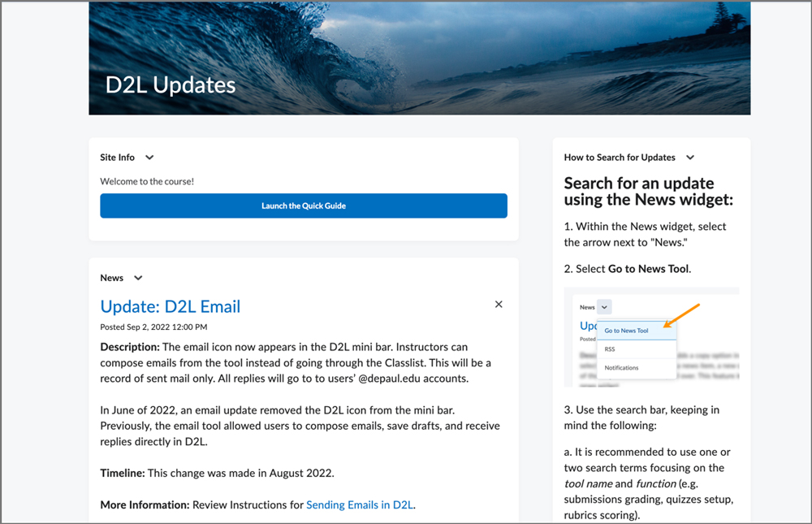Dismiss the D2L Email news item
This screenshot has height=524, width=812.
[x=499, y=304]
